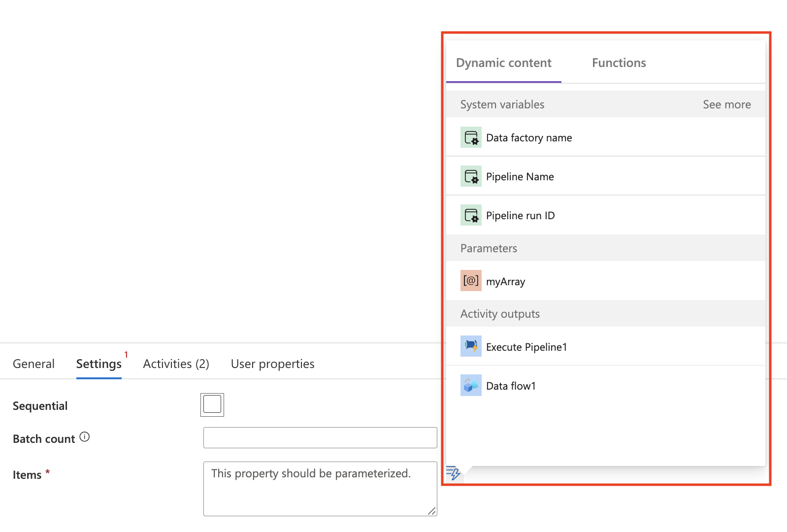Switch to the Functions tab
Screen dimensions: 787x532
[x=619, y=63]
